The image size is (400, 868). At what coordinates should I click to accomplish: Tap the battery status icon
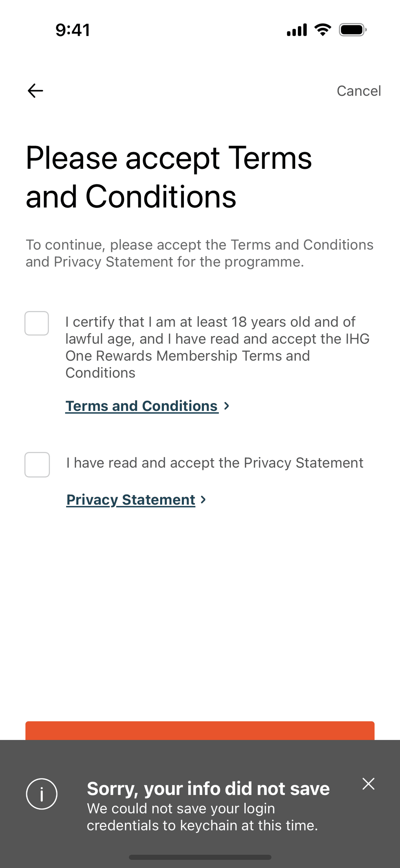click(352, 30)
